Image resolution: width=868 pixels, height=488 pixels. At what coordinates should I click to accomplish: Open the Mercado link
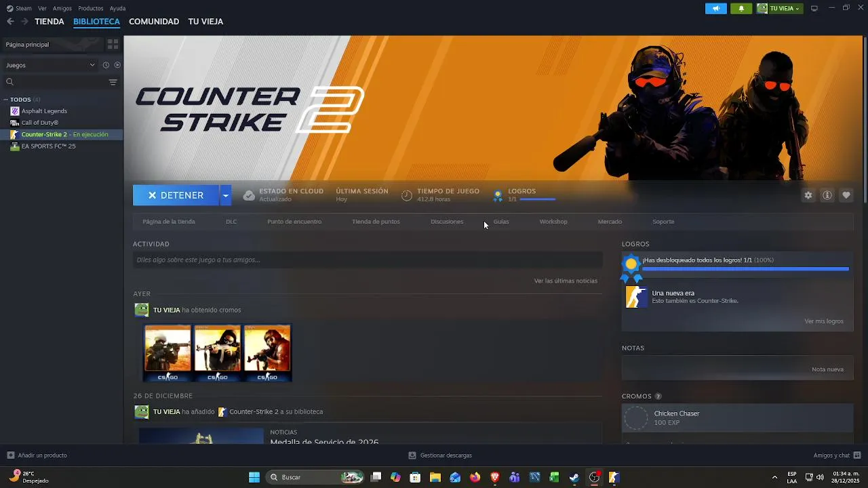pyautogui.click(x=610, y=222)
